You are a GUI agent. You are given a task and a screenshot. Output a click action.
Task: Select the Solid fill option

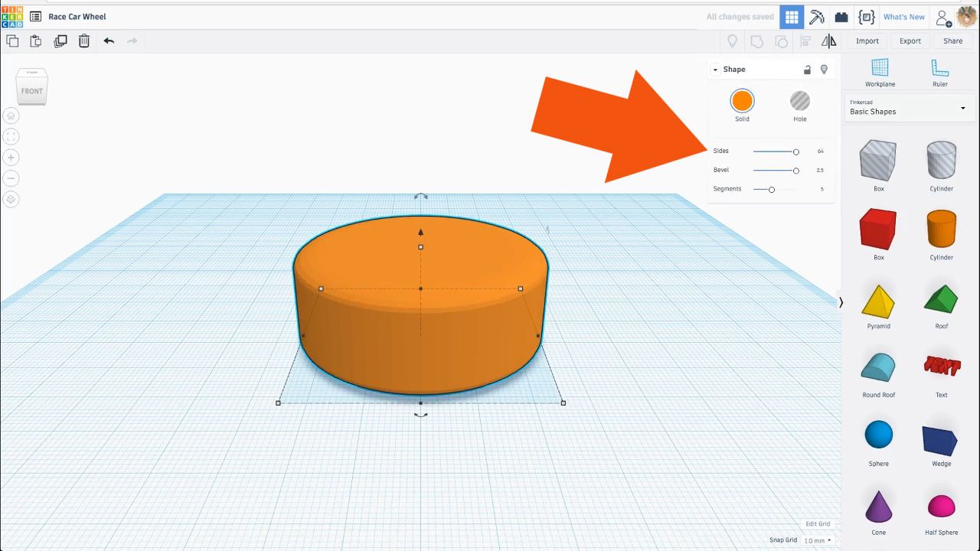[742, 99]
